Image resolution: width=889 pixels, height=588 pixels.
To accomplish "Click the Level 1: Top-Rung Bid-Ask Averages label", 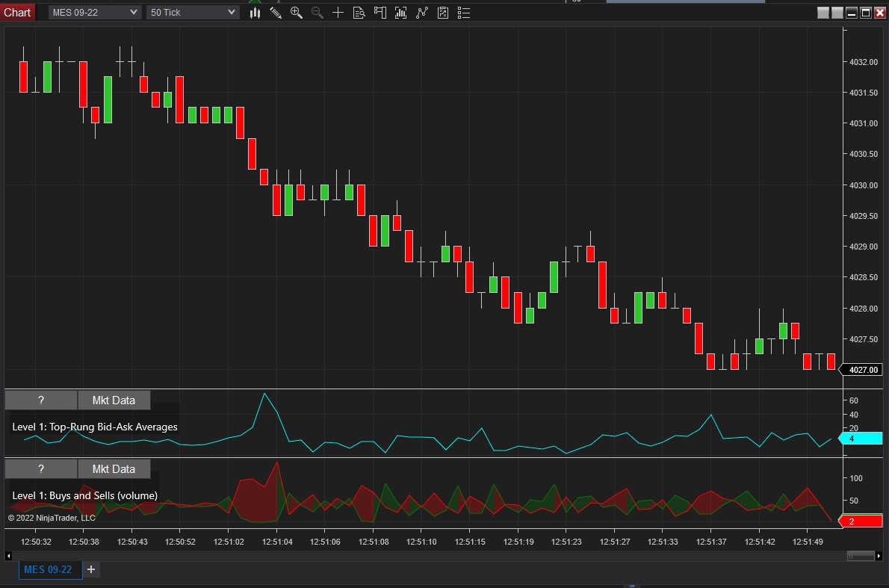I will click(95, 427).
